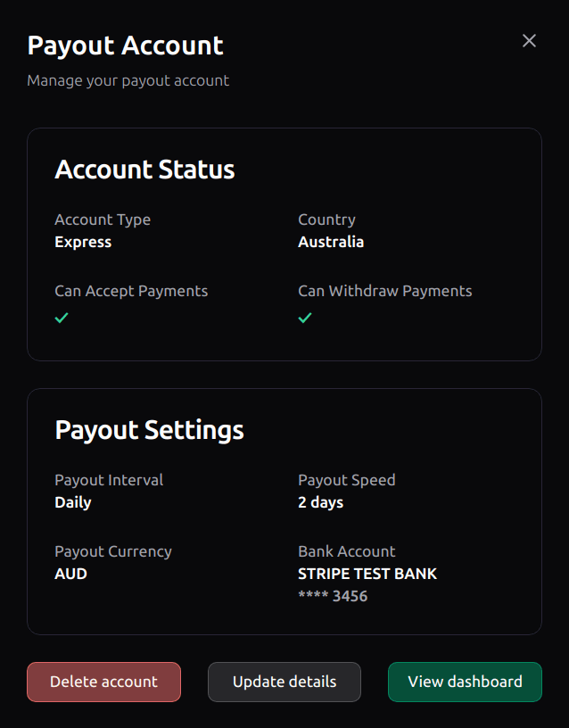Select masked bank number ending 3456

click(x=333, y=596)
